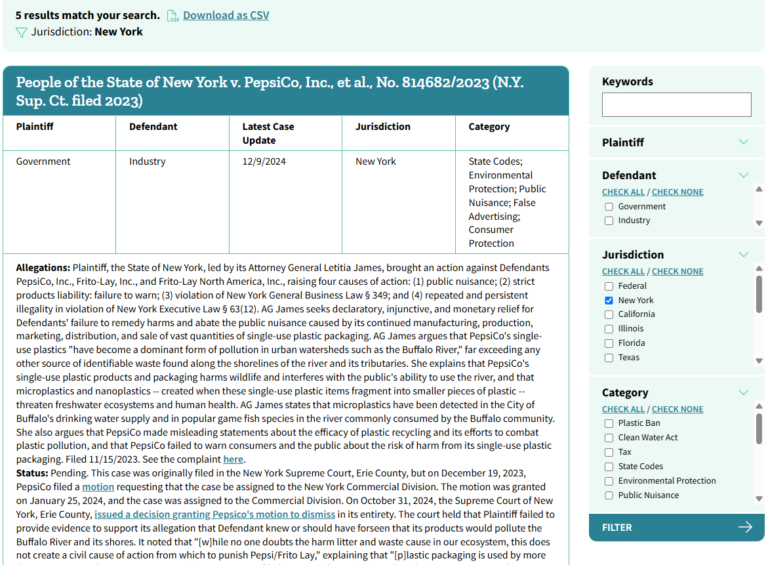Click the 'Keywords' label in the sidebar

pos(627,81)
